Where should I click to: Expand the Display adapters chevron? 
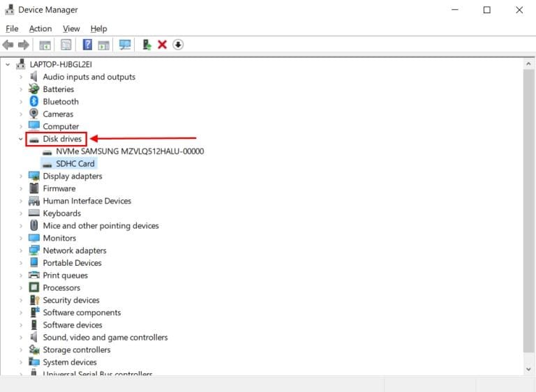[21, 176]
